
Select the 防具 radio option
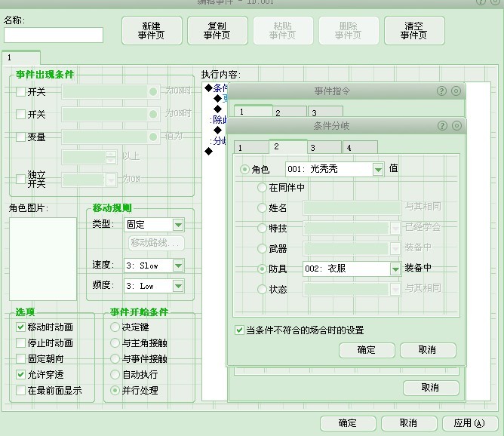click(262, 269)
